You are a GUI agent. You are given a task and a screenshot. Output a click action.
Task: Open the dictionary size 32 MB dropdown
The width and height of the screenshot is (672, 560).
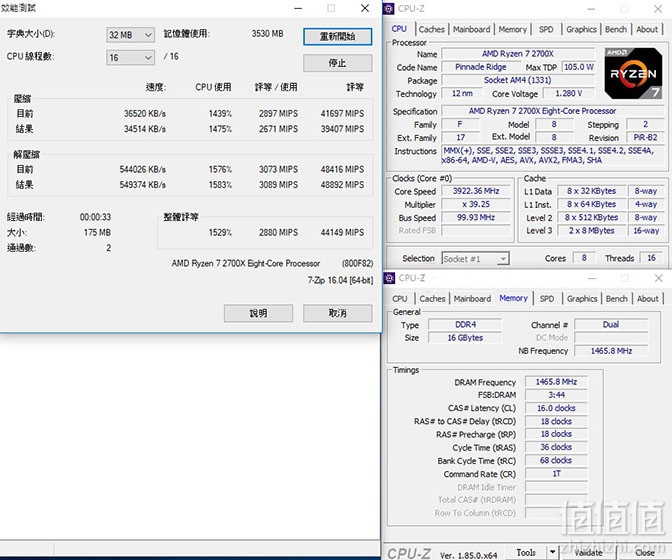(x=130, y=35)
